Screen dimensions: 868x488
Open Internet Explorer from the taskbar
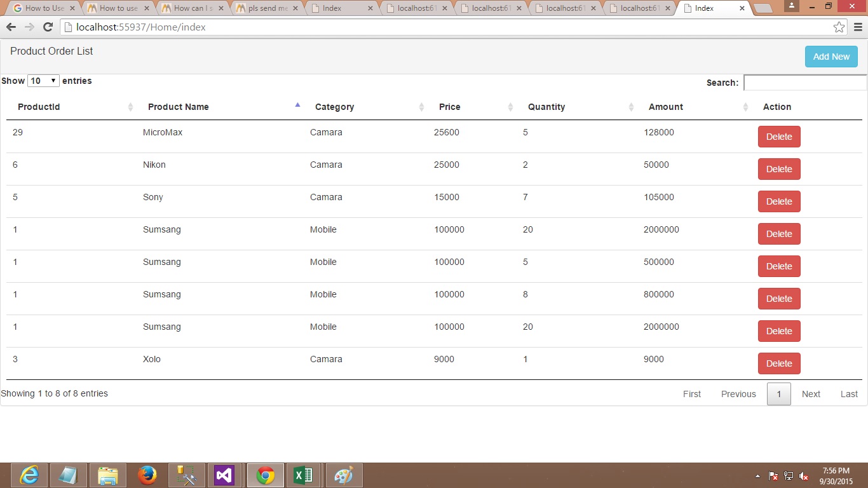pos(29,475)
